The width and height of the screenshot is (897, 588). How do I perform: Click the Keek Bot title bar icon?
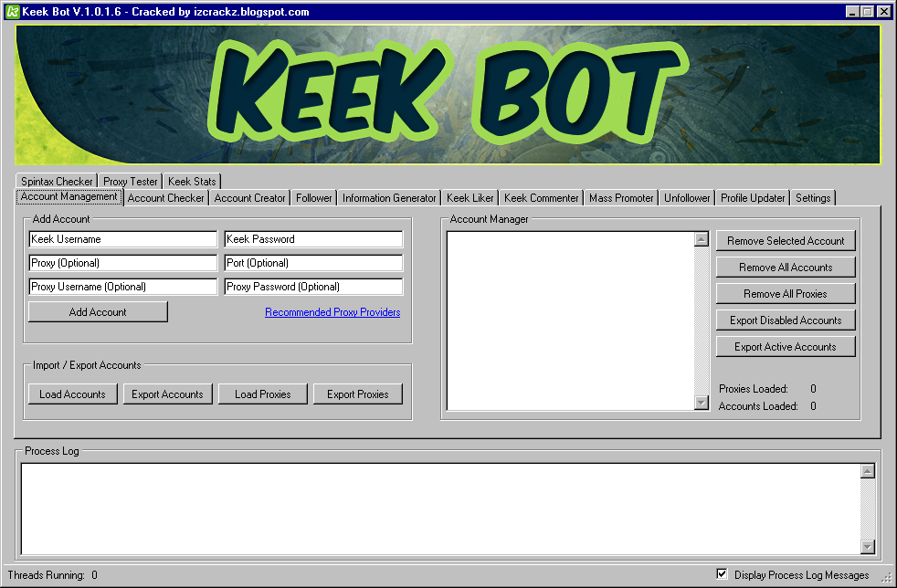click(13, 12)
